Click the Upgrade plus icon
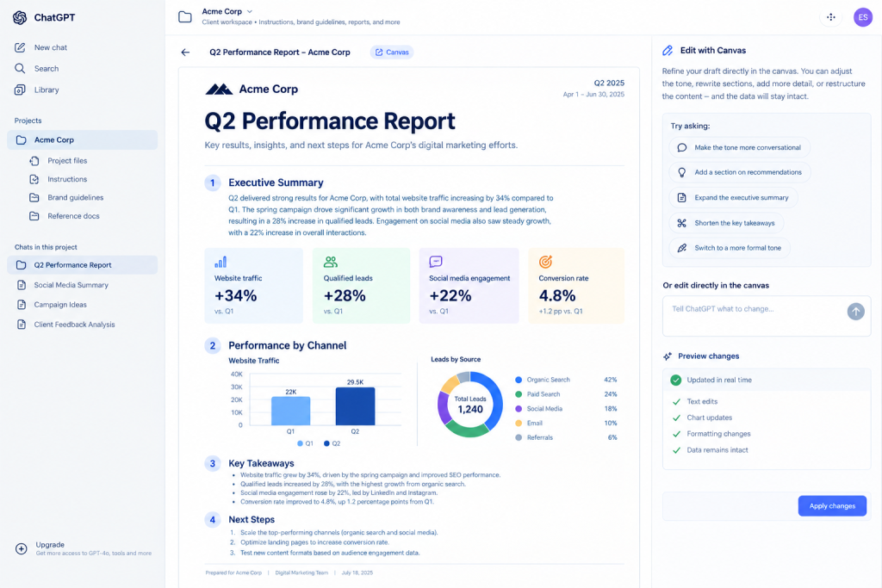Image resolution: width=882 pixels, height=588 pixels. coord(22,548)
